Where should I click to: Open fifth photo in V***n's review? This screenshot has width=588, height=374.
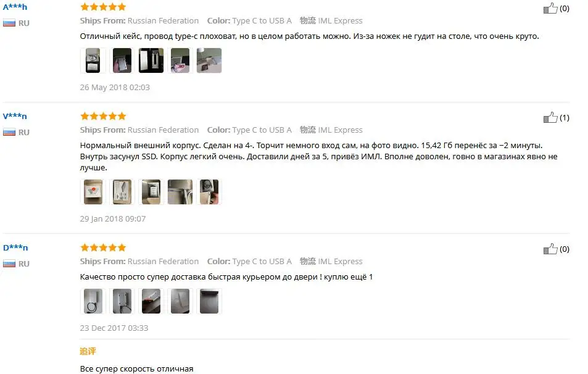(209, 192)
